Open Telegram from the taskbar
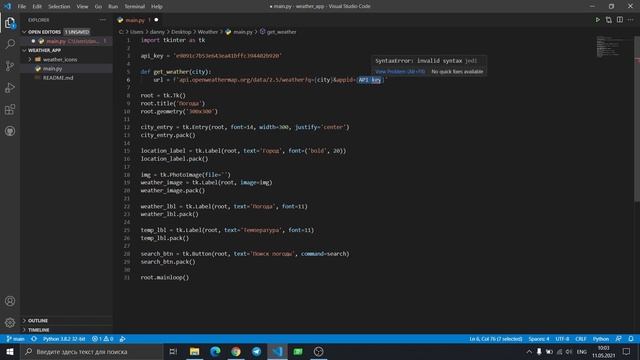 [257, 351]
